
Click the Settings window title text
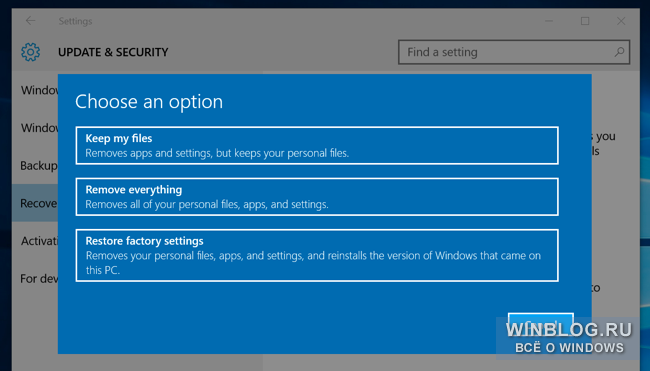point(75,21)
